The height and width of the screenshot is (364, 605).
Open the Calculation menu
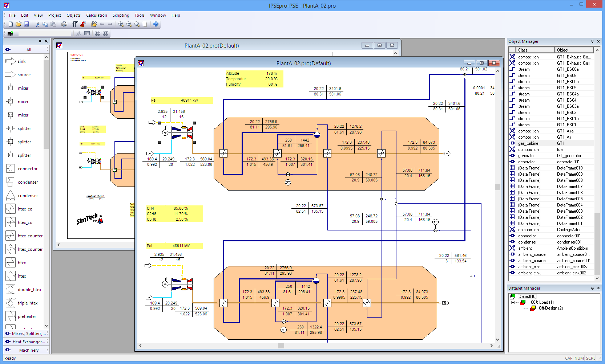click(x=96, y=15)
